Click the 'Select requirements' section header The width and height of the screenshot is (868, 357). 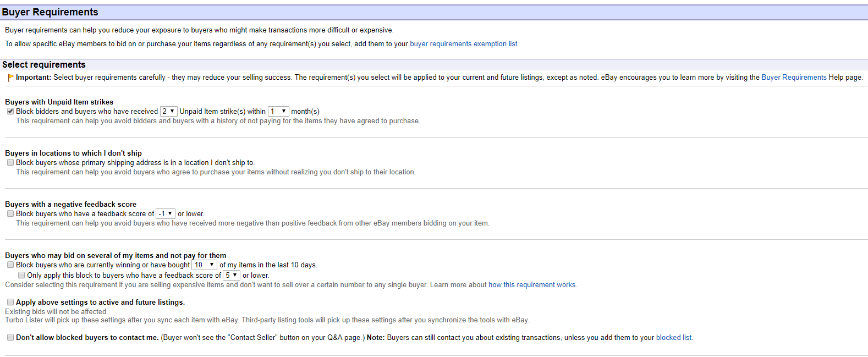[x=44, y=65]
